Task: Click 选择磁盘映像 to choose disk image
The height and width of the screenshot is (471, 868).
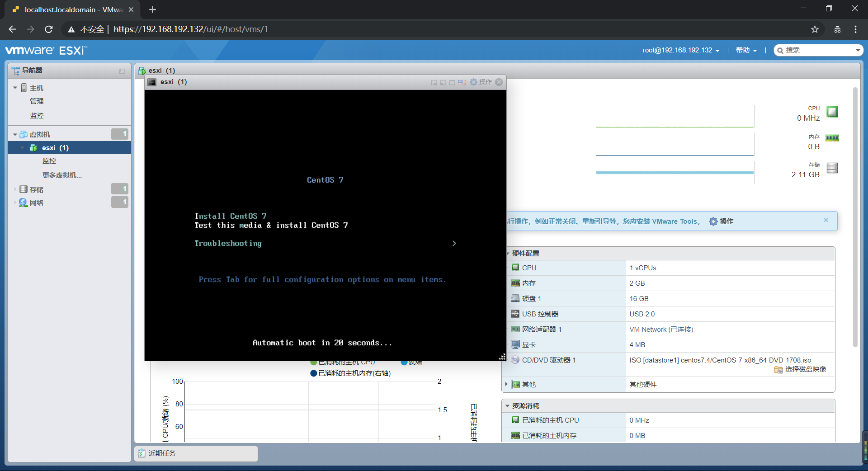Action: [x=800, y=369]
